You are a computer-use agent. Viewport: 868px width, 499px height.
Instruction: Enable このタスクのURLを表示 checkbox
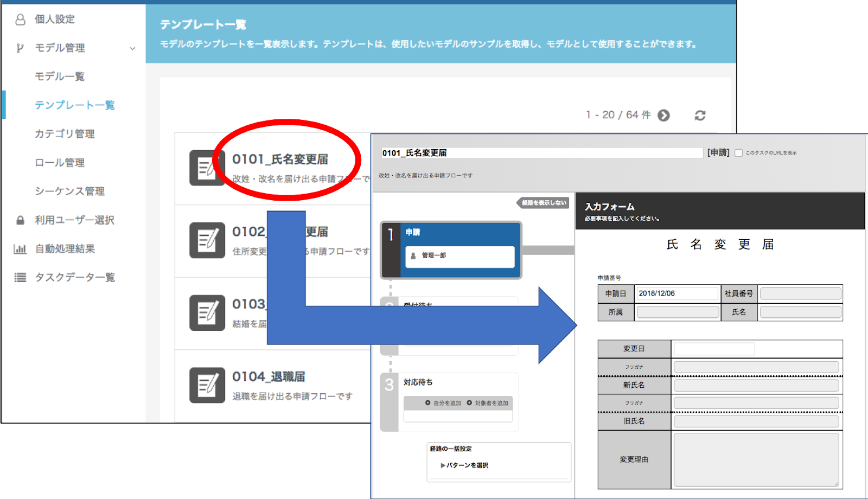pos(738,153)
